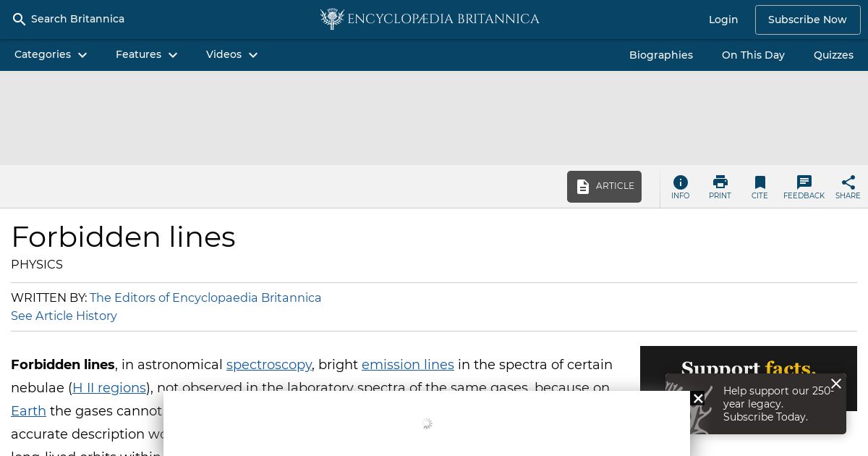The width and height of the screenshot is (868, 456).
Task: Expand the Categories dropdown
Action: tap(51, 55)
